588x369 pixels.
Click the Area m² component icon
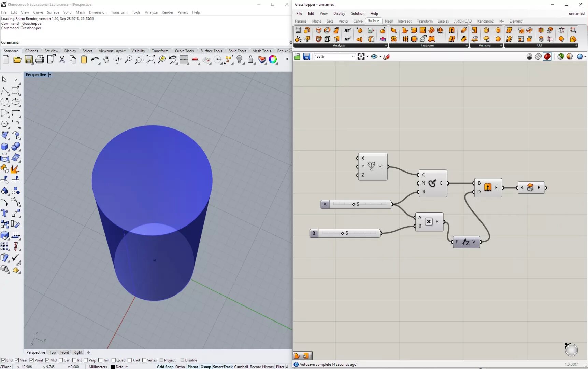(x=347, y=30)
